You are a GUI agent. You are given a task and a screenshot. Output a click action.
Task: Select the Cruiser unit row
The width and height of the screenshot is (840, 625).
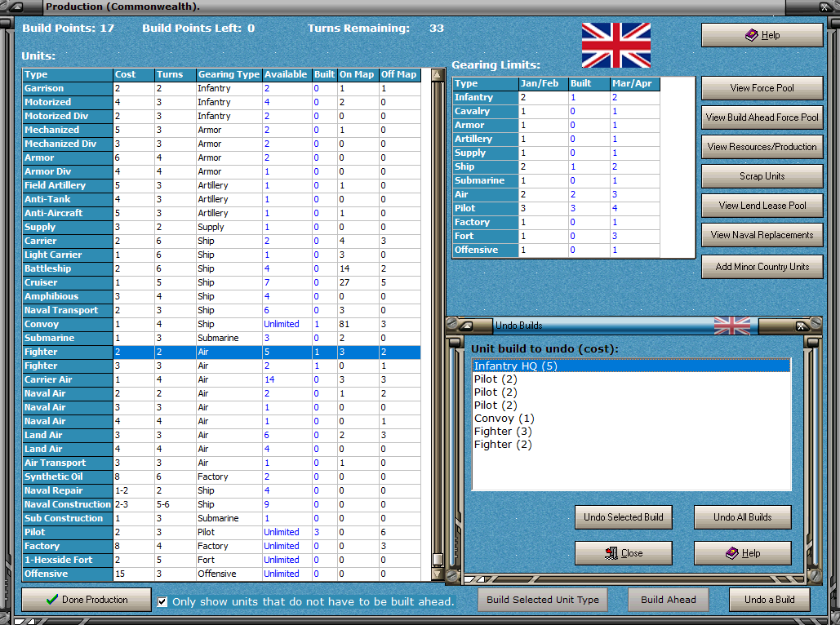pos(221,283)
